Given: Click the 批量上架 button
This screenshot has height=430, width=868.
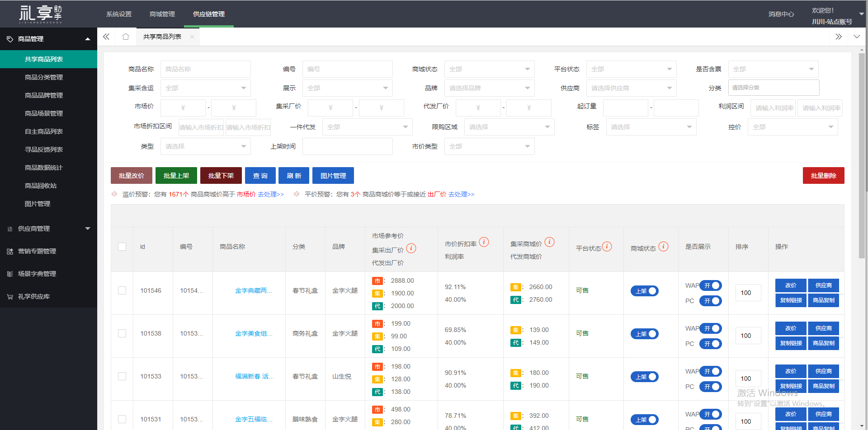Looking at the screenshot, I should tap(176, 176).
